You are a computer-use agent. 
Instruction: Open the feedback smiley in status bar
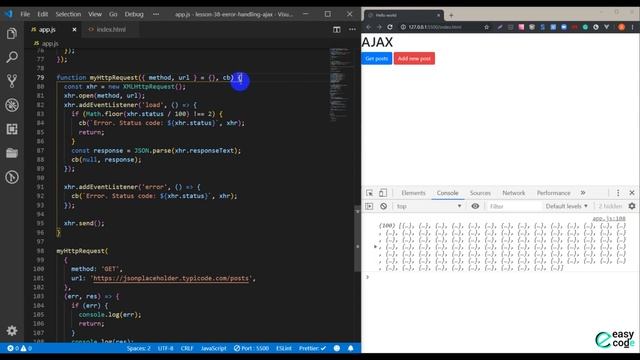(337, 348)
